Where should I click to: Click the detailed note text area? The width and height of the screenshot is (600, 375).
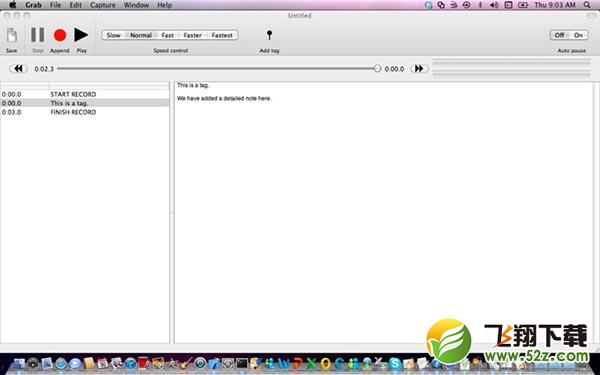tap(384, 212)
